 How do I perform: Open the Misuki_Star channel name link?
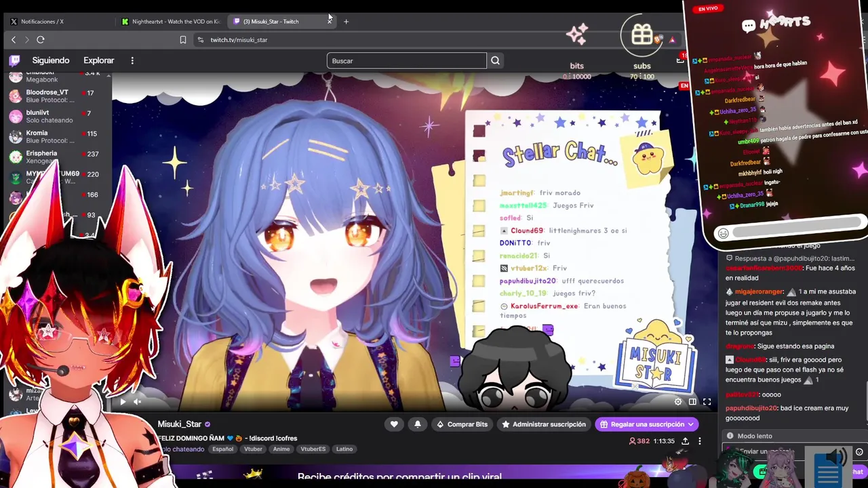180,424
